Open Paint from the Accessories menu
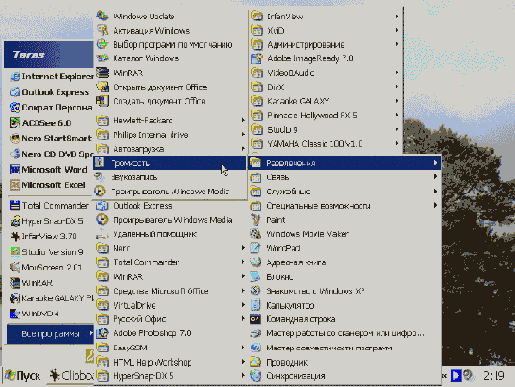This screenshot has width=515, height=387. click(x=345, y=220)
